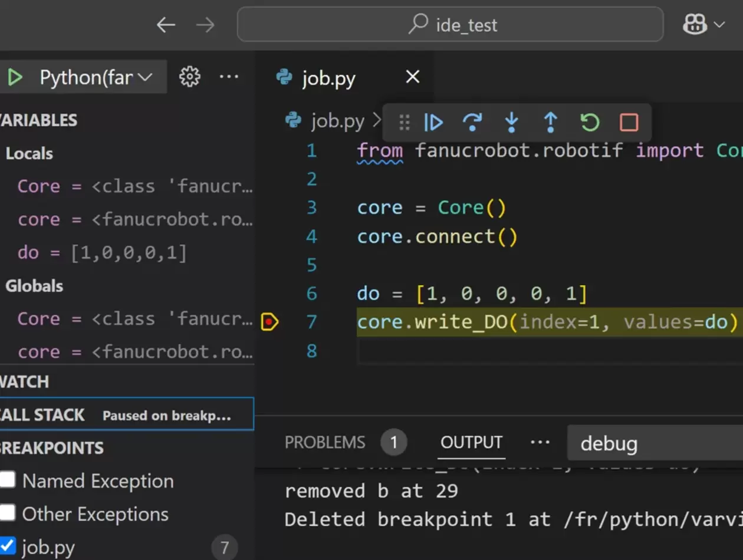Screen dimensions: 743x560
Task: Open the debug output channel dropdown
Action: tap(655, 443)
